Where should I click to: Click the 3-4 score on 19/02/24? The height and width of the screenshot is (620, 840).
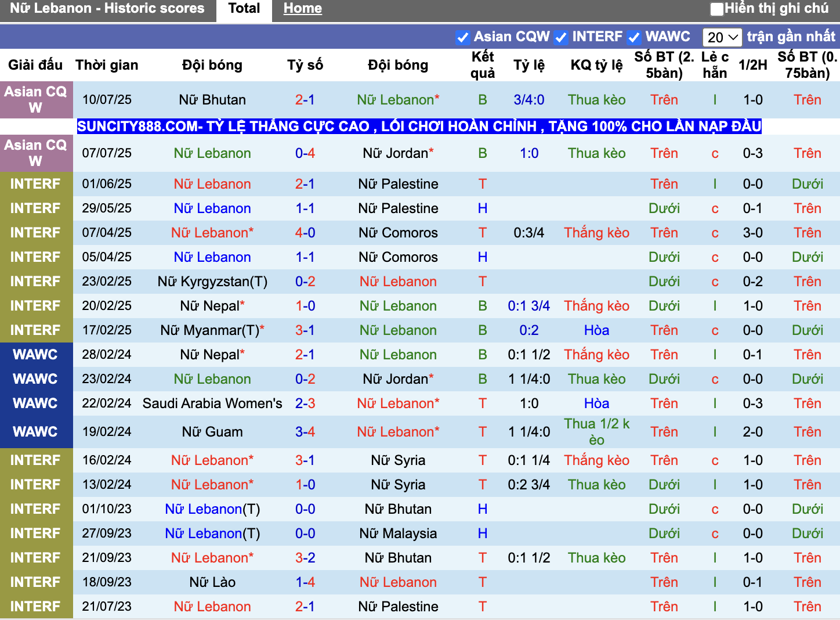click(305, 432)
